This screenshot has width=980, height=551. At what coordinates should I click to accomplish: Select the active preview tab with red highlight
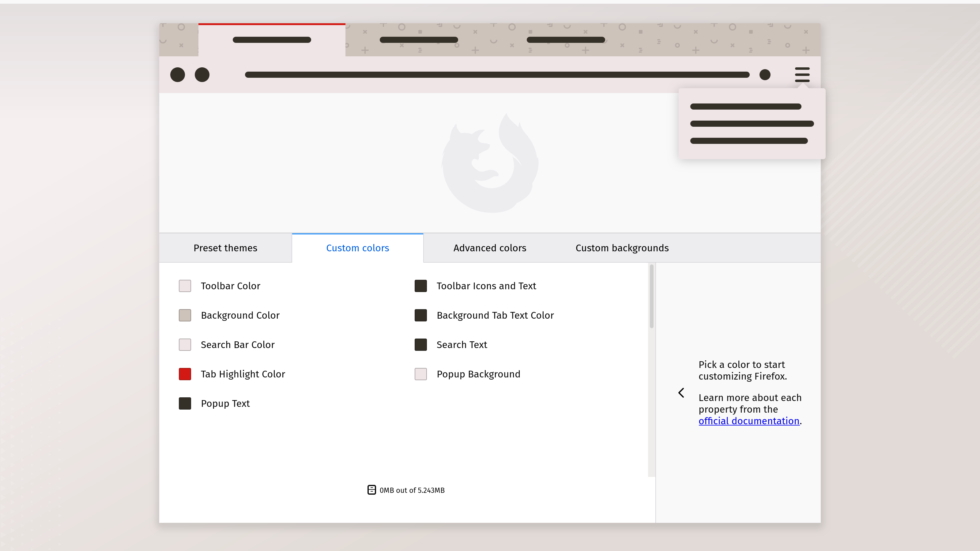272,40
